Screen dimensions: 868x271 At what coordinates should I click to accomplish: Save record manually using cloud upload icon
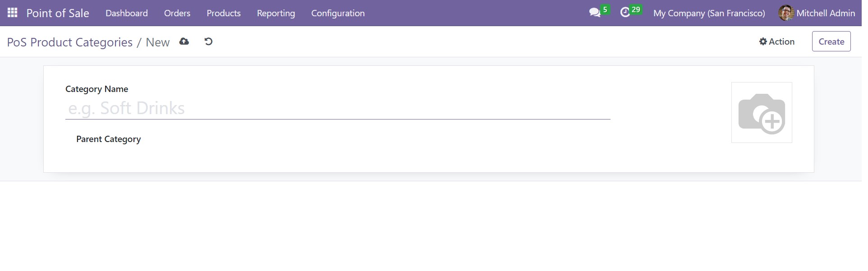click(x=184, y=41)
